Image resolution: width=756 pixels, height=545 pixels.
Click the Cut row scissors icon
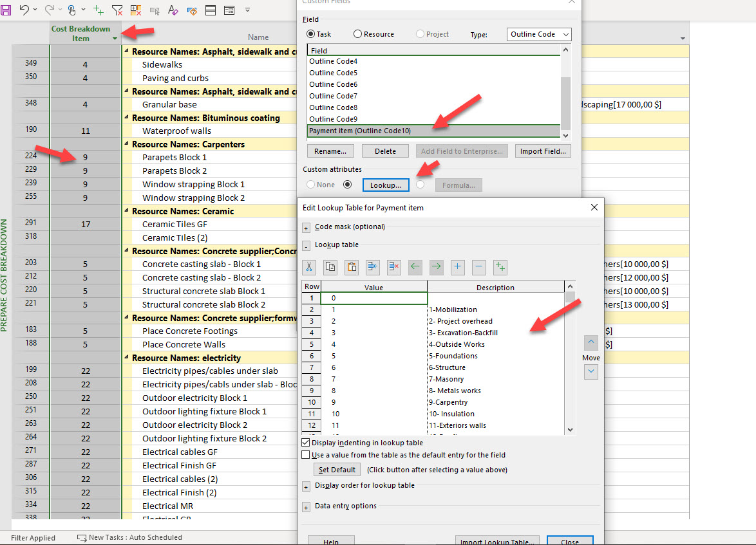(310, 267)
